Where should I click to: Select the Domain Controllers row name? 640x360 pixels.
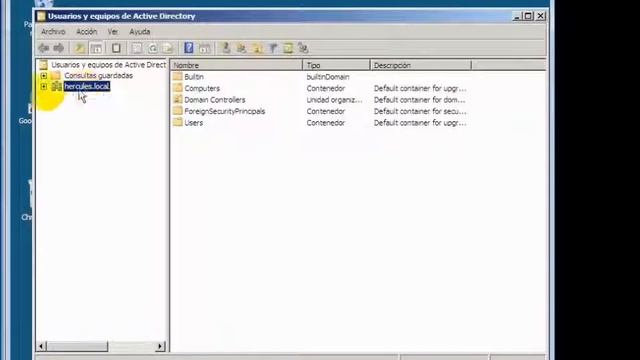(215, 100)
